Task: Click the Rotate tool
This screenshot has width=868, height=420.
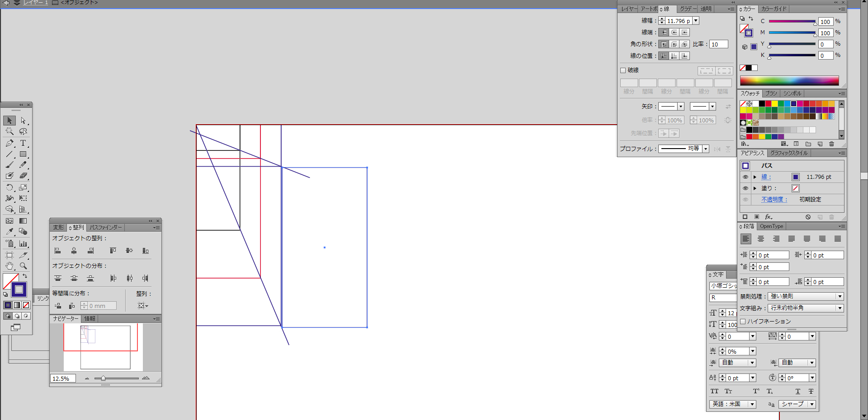Action: [x=9, y=187]
